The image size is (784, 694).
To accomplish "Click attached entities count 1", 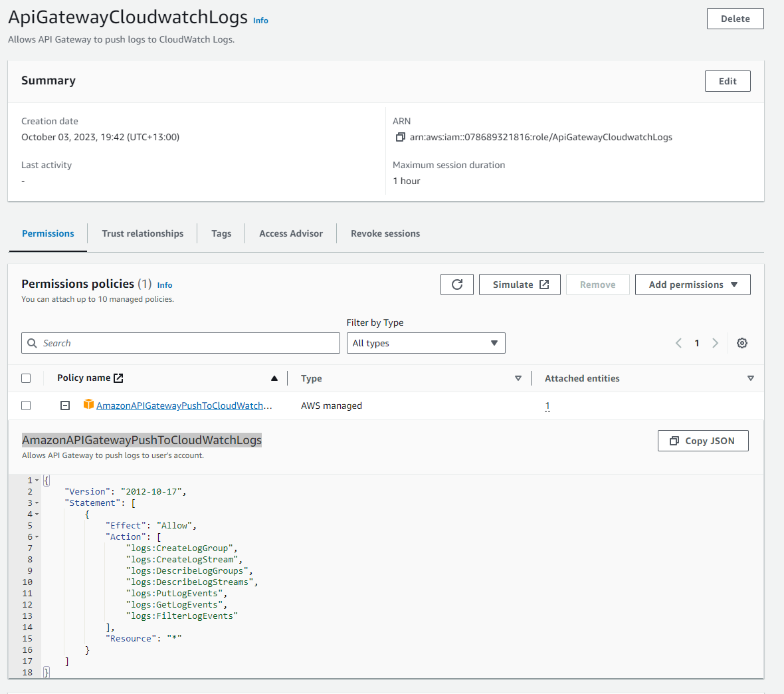I will click(x=547, y=405).
